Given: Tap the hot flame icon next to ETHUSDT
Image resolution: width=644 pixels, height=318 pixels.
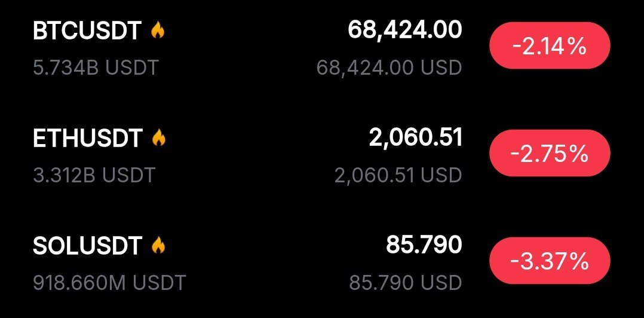Looking at the screenshot, I should (x=158, y=139).
